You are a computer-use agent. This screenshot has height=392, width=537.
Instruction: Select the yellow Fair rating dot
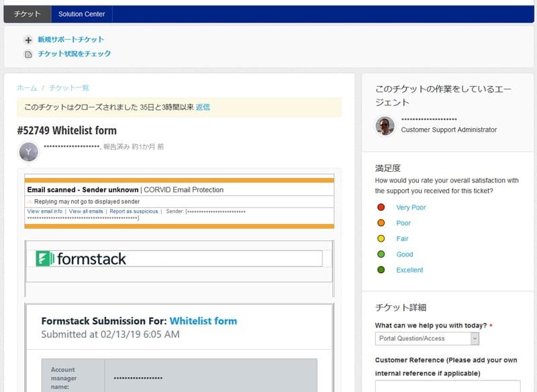click(381, 239)
